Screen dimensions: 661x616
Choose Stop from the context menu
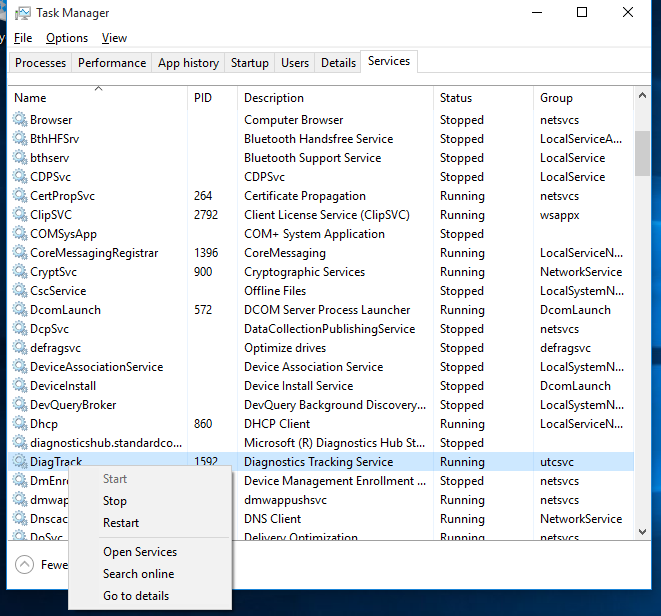point(115,501)
